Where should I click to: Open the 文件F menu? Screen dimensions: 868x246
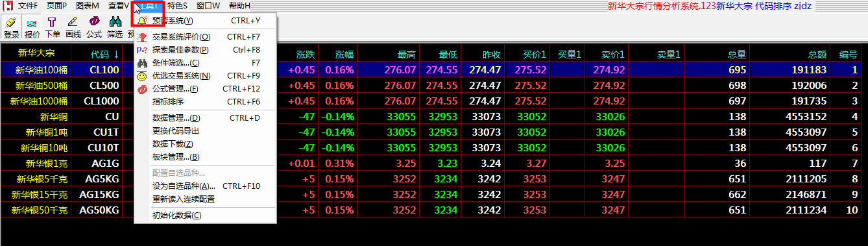28,6
